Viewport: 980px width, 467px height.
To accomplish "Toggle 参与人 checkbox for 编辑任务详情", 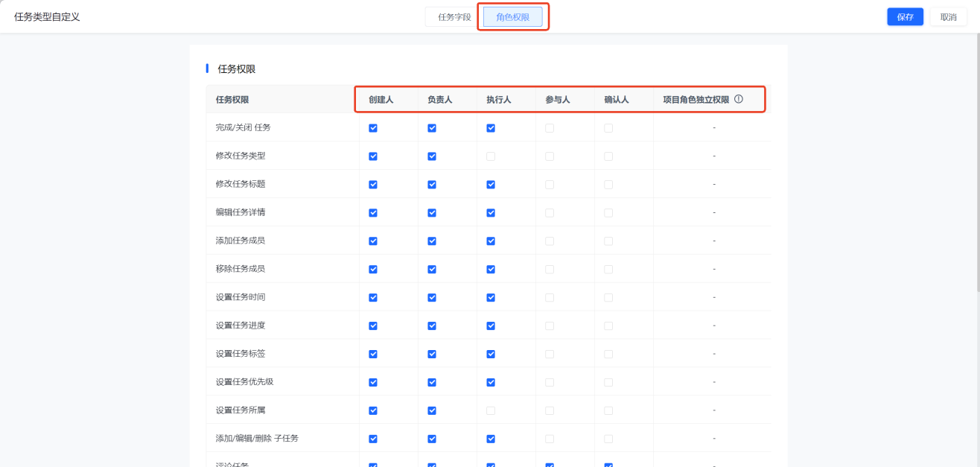I will (x=550, y=213).
